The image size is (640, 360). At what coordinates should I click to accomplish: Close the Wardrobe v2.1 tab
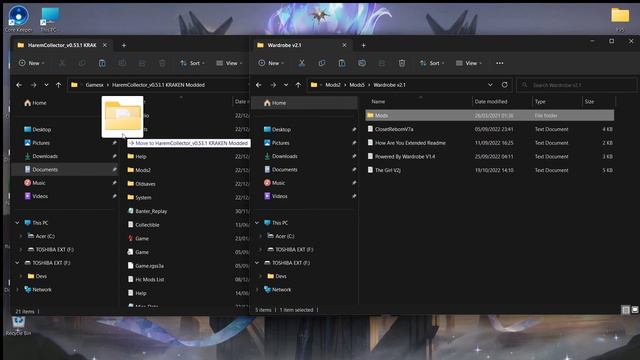344,45
